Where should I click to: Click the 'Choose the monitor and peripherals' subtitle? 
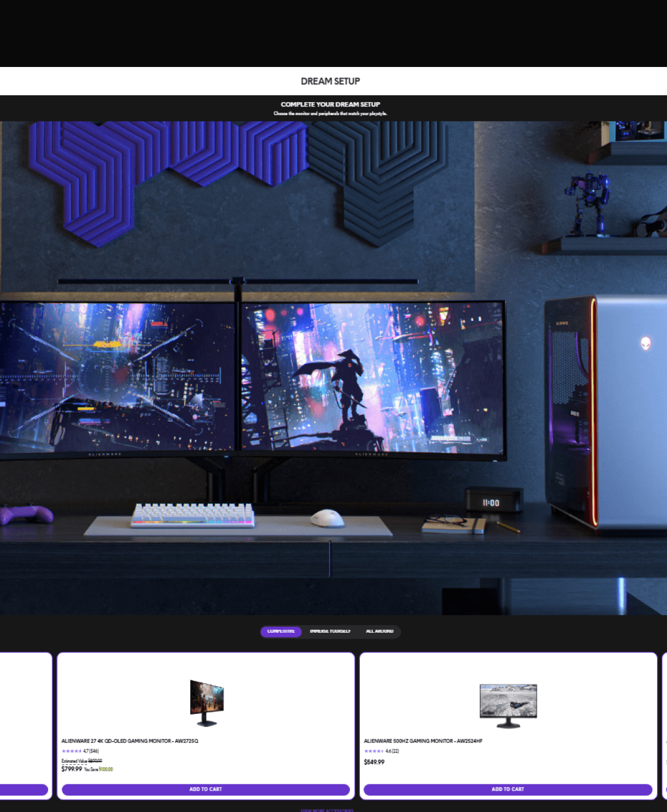click(331, 113)
